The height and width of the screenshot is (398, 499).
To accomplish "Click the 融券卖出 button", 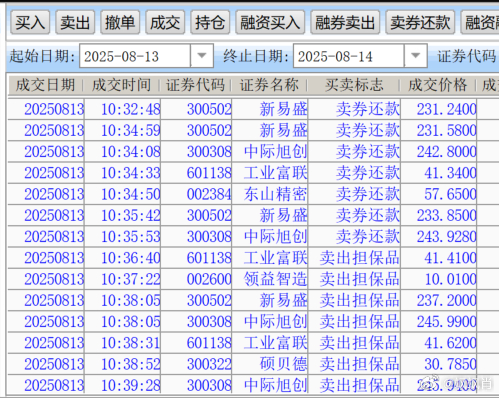I will coord(345,23).
